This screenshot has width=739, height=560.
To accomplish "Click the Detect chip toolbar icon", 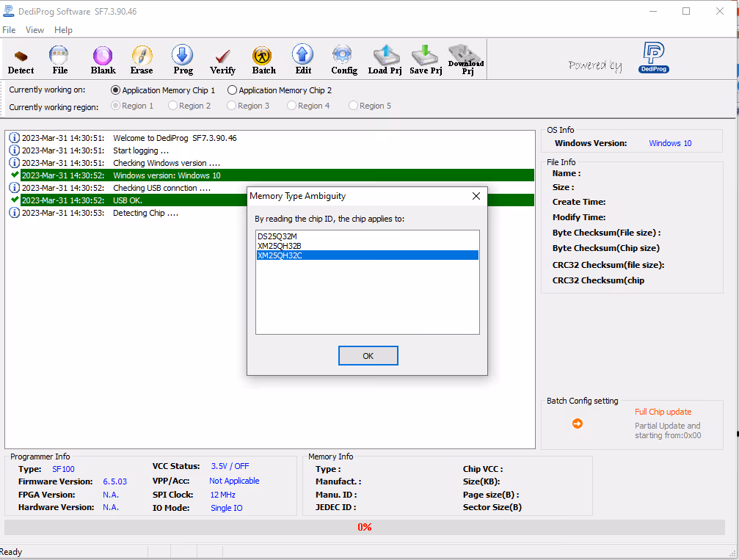I will click(21, 61).
